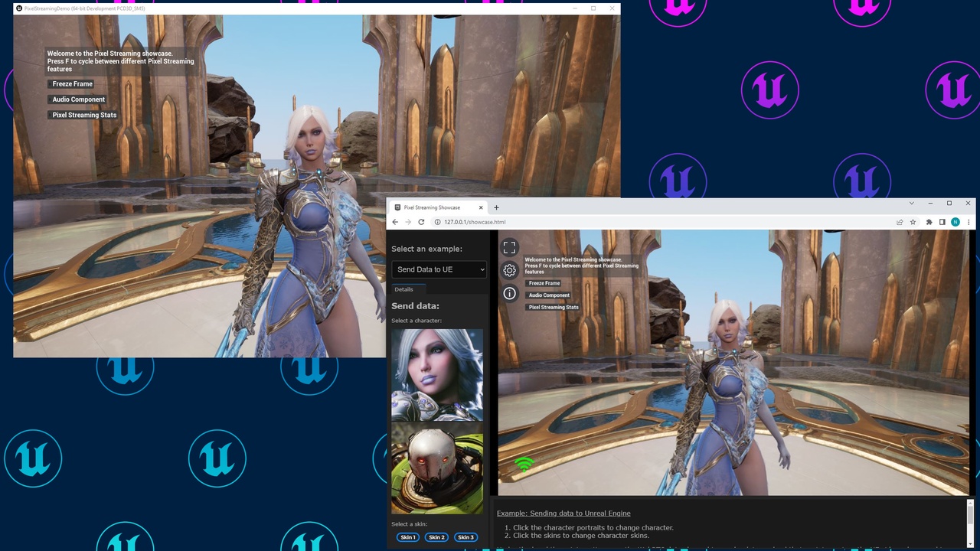980x551 pixels.
Task: Click Freeze Frame in the browser stream
Action: (544, 283)
